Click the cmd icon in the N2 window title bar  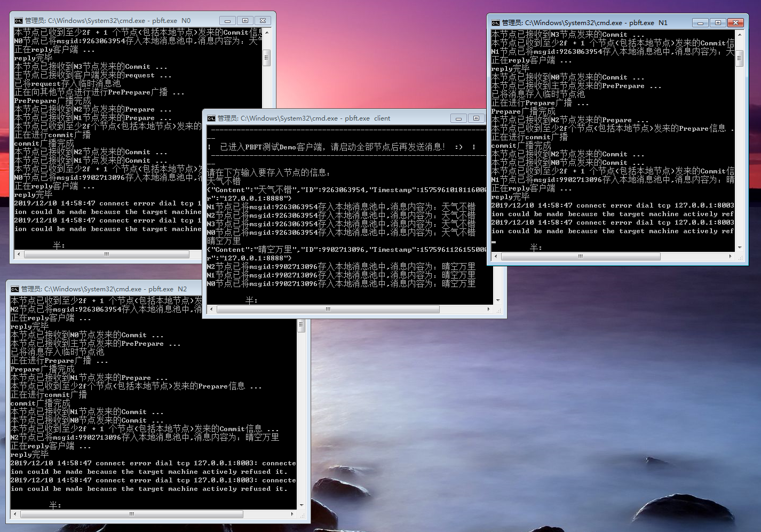point(15,289)
